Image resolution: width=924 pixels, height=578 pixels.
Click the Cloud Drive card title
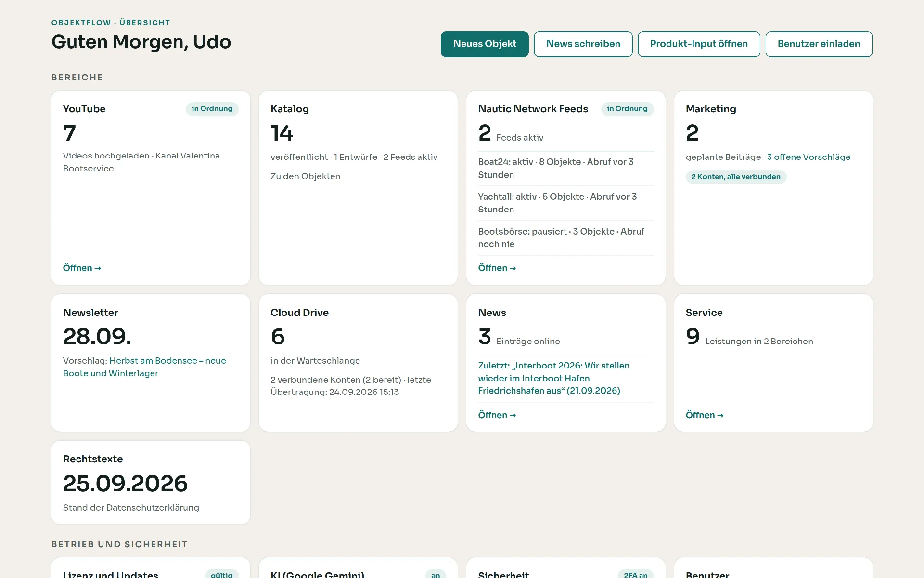coord(299,313)
